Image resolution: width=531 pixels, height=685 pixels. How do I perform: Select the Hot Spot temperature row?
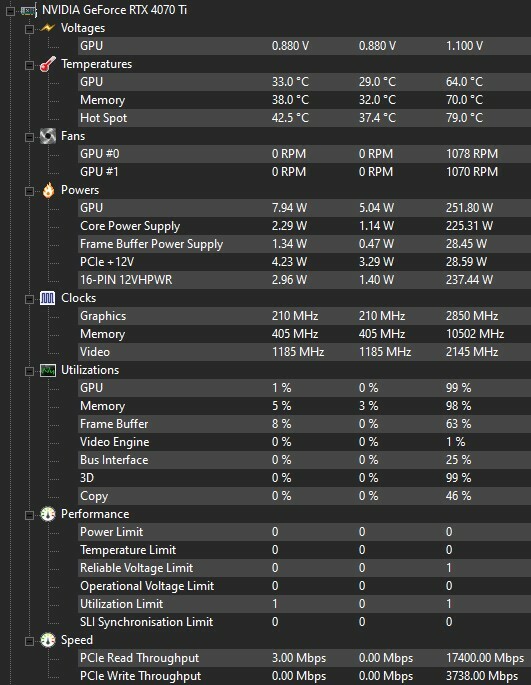304,118
